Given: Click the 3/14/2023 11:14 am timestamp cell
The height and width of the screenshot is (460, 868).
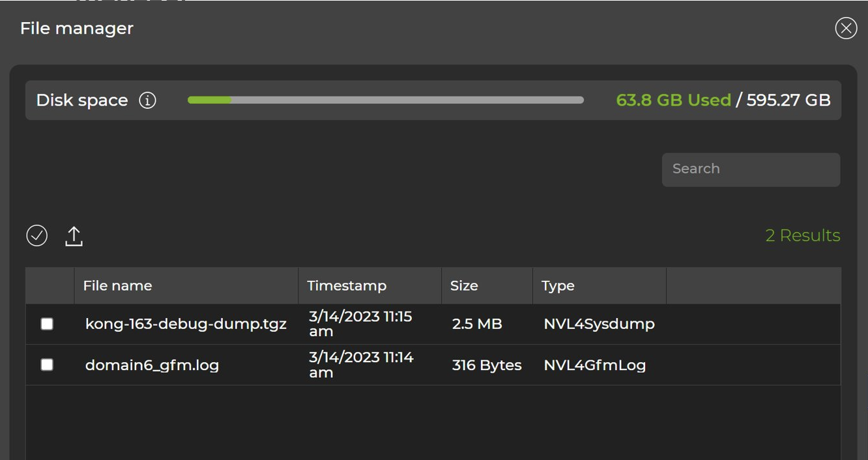Looking at the screenshot, I should click(x=361, y=365).
